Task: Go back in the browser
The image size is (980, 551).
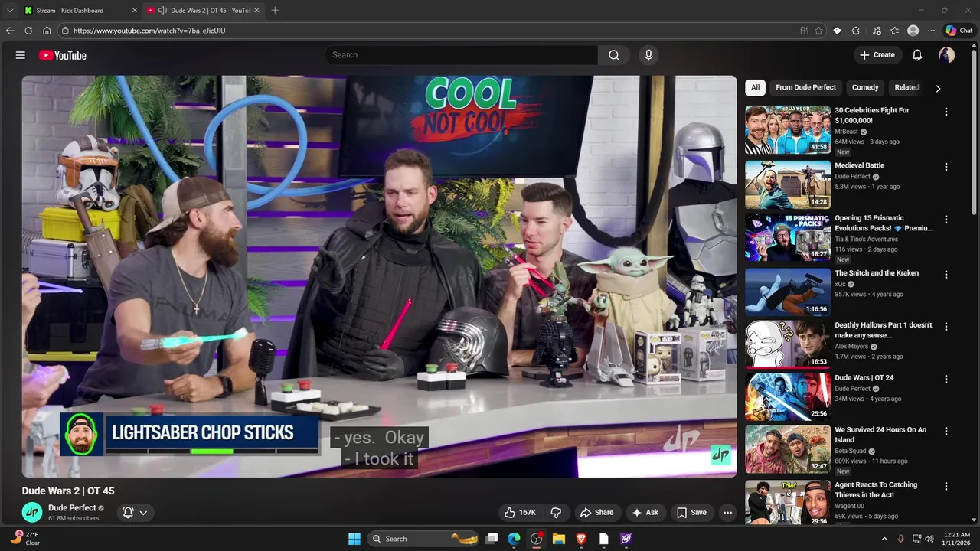Action: (x=10, y=31)
